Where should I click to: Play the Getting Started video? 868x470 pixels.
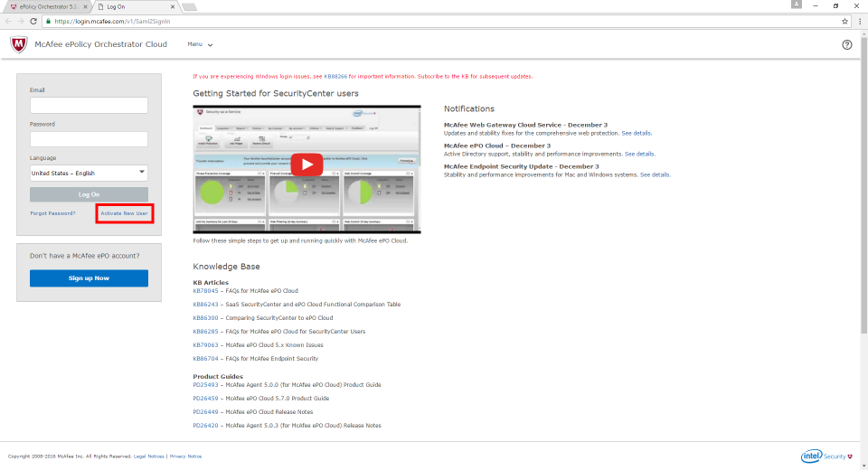click(x=307, y=165)
